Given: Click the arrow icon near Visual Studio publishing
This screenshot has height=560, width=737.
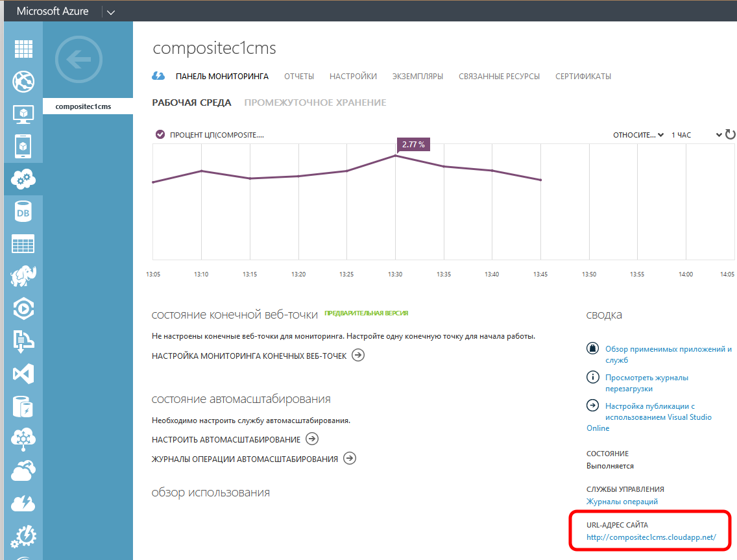Looking at the screenshot, I should click(593, 406).
